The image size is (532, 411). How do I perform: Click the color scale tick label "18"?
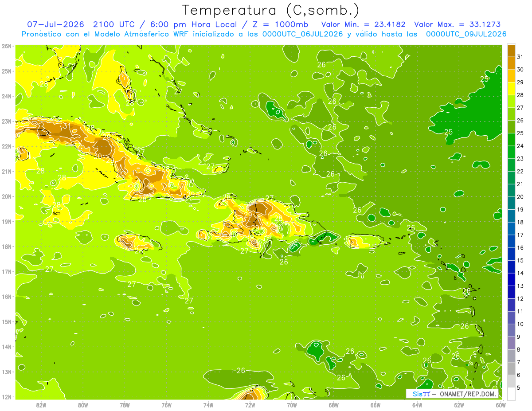click(520, 222)
